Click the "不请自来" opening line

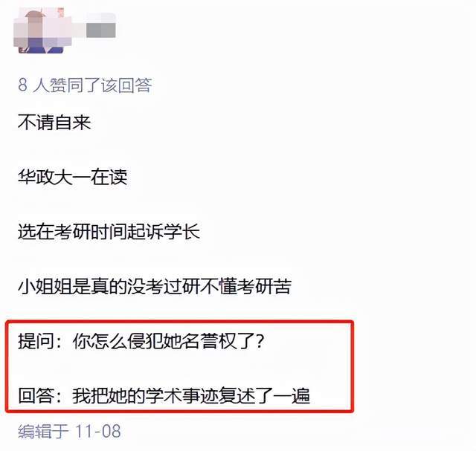(x=54, y=123)
